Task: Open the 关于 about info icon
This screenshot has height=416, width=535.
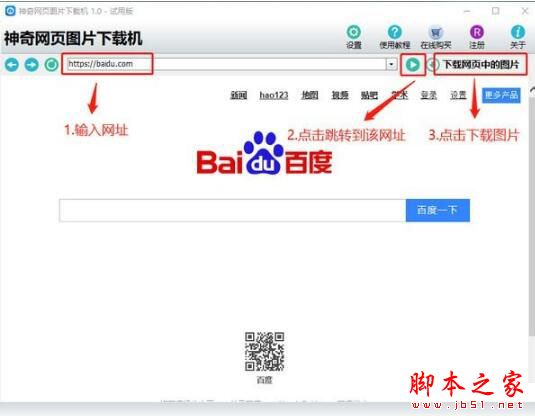Action: [518, 32]
